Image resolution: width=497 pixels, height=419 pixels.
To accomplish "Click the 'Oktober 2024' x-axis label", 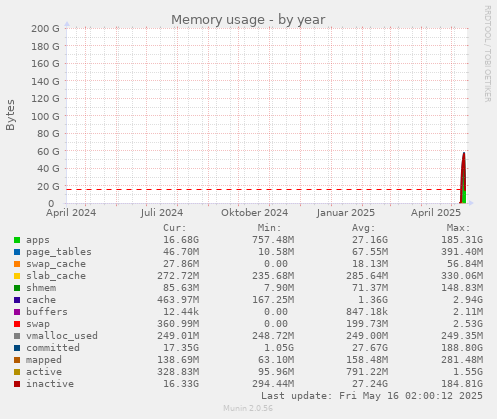I will tap(254, 213).
